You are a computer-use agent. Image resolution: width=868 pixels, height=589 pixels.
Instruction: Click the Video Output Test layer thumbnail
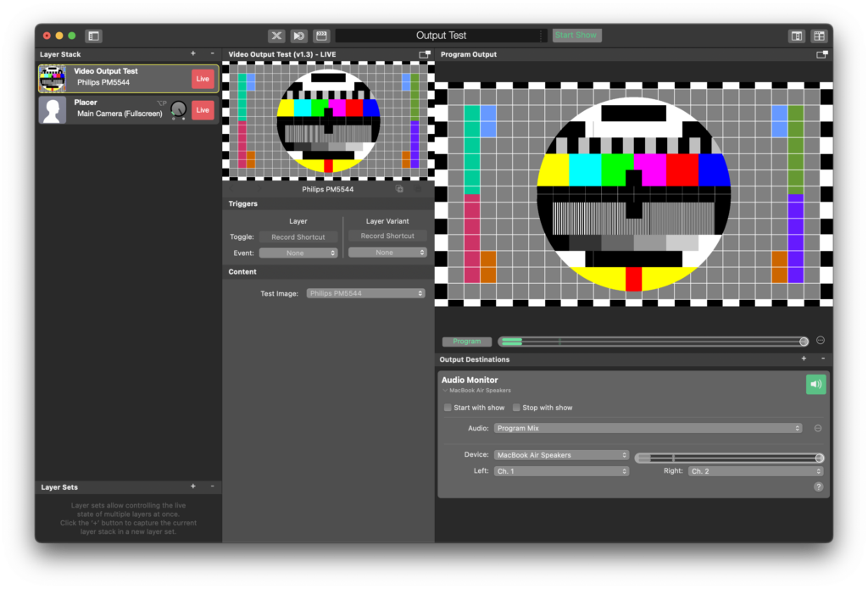point(53,79)
